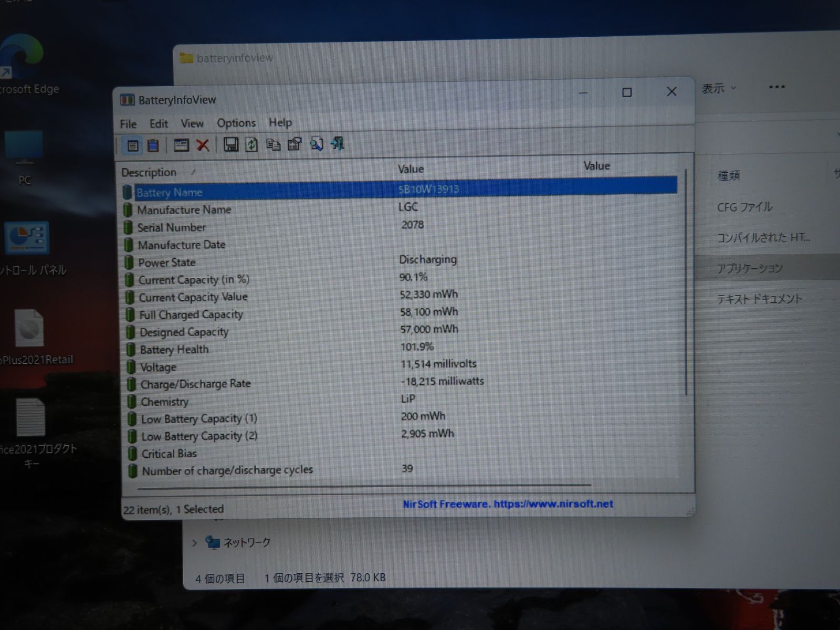Click the horizontal scrollbar below the list

[x=364, y=487]
